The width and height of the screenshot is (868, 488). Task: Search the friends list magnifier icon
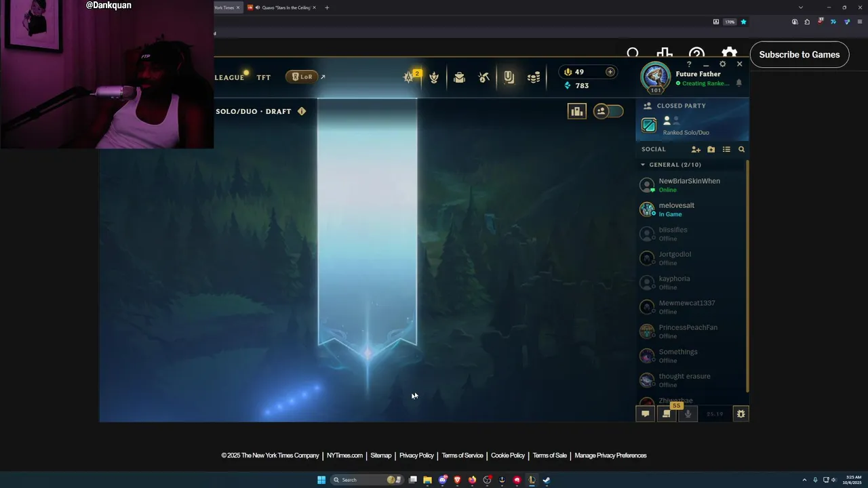[741, 149]
